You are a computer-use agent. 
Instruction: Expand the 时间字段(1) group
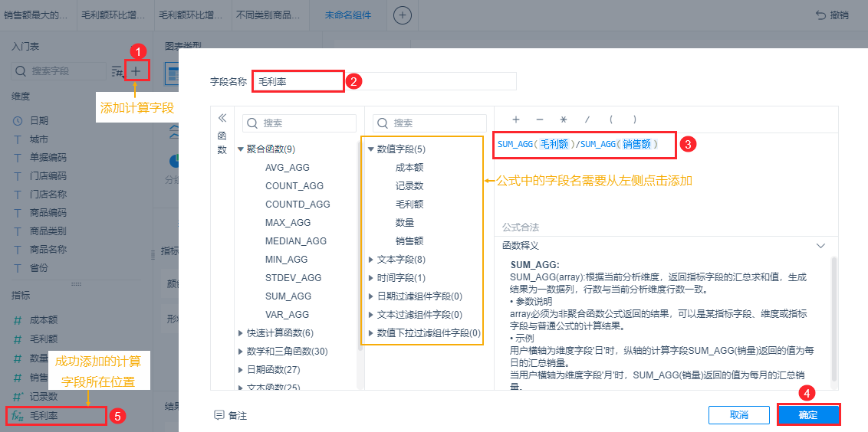[371, 278]
